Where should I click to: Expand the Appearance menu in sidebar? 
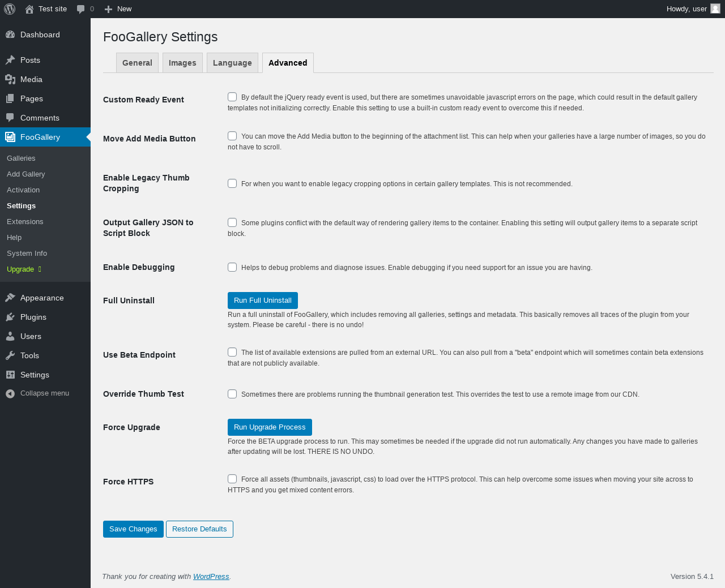(42, 298)
